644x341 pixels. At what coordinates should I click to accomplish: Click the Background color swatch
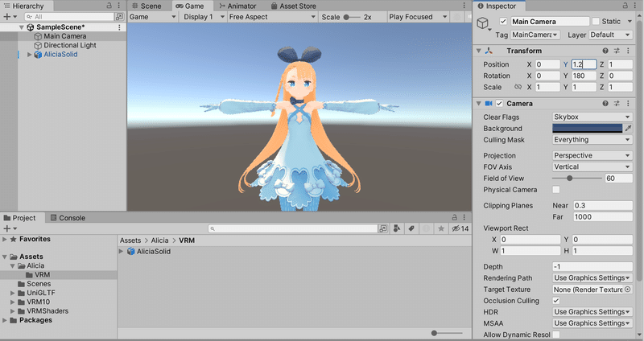coord(588,129)
